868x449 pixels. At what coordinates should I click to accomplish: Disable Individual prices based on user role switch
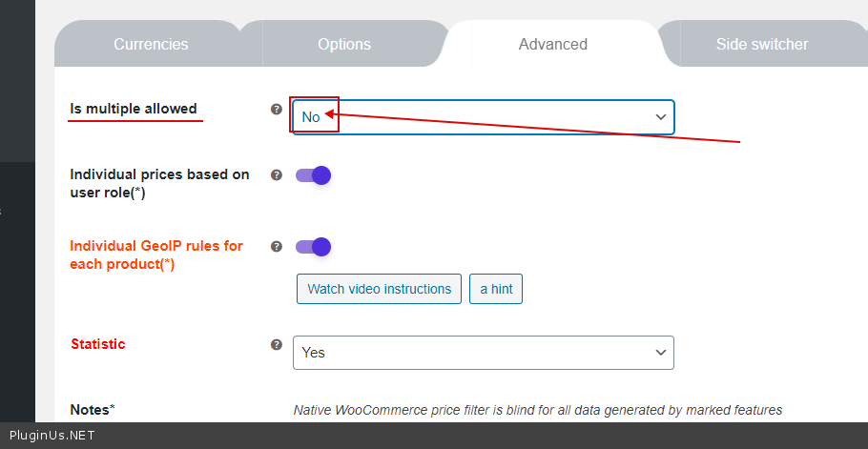point(313,175)
